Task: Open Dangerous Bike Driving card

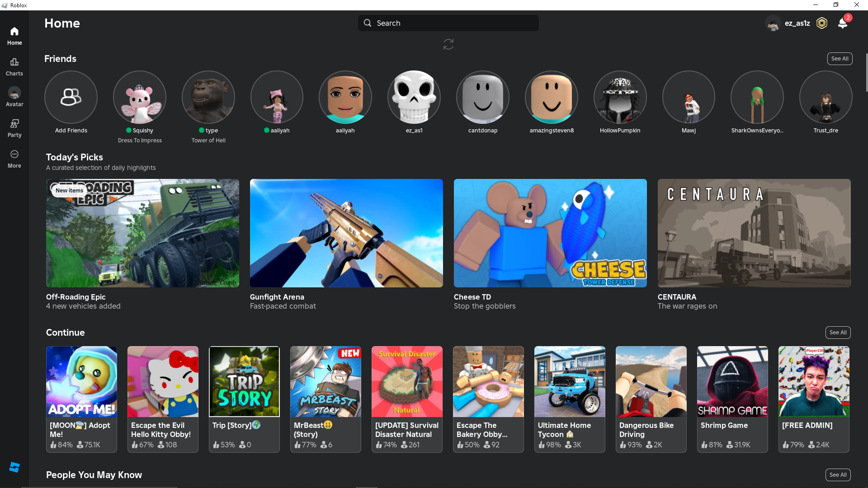Action: (651, 399)
